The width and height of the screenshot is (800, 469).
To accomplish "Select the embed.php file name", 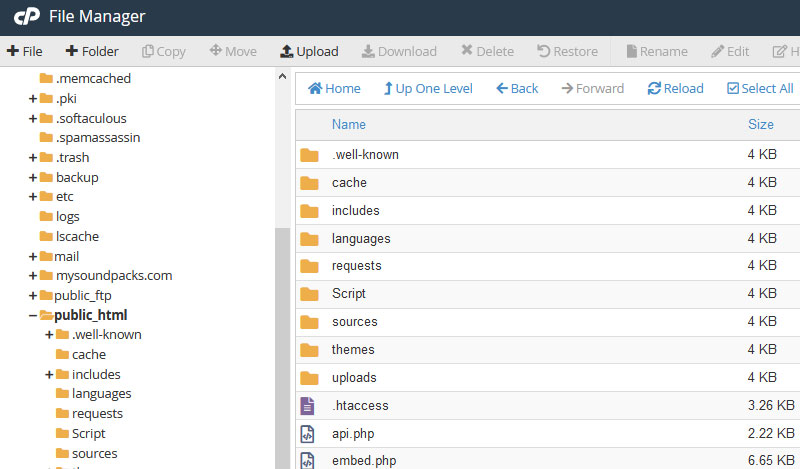I will click(364, 460).
